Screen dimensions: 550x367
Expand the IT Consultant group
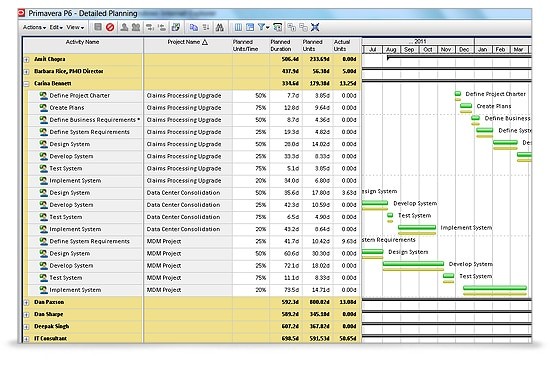pos(26,339)
